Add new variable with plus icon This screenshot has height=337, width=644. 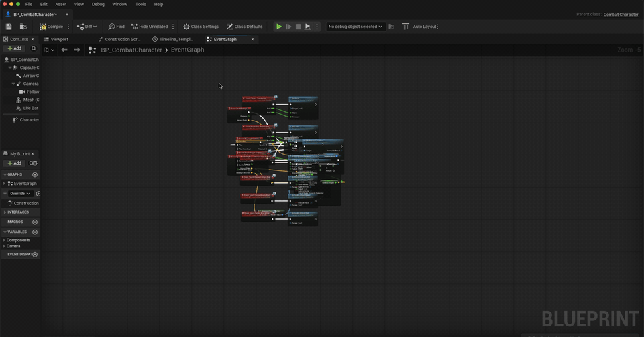coord(35,232)
